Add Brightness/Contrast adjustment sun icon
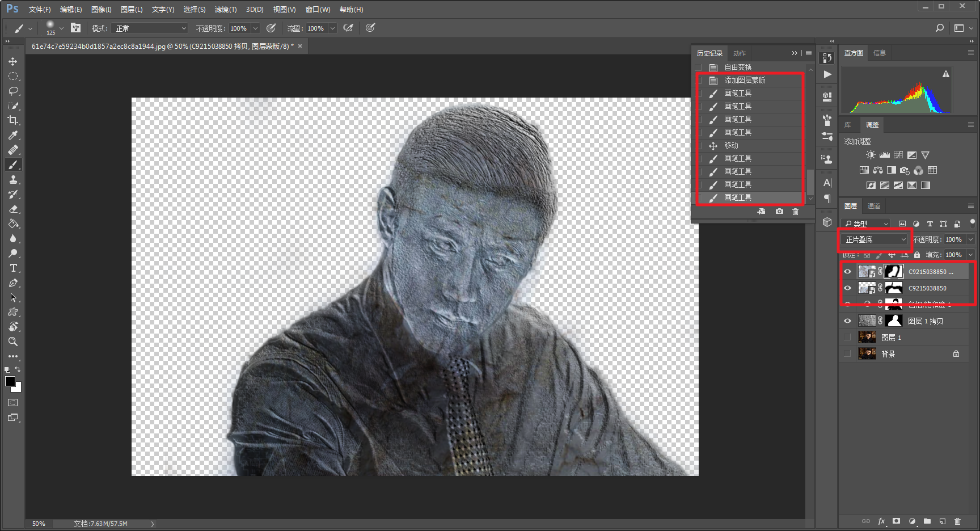Screen dimensions: 980x531 (x=871, y=155)
